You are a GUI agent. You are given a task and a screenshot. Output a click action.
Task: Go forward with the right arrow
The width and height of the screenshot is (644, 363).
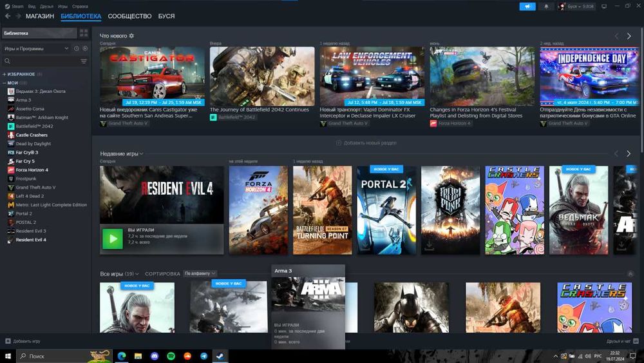click(x=18, y=16)
